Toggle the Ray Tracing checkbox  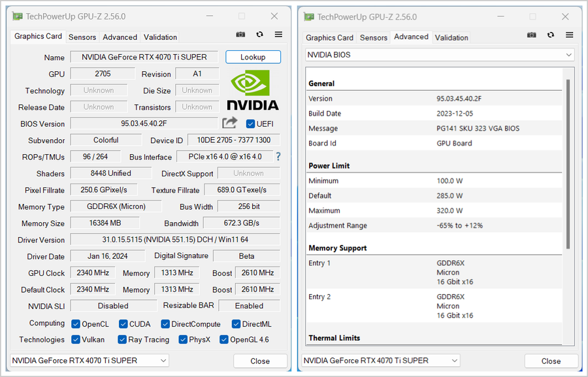(122, 340)
